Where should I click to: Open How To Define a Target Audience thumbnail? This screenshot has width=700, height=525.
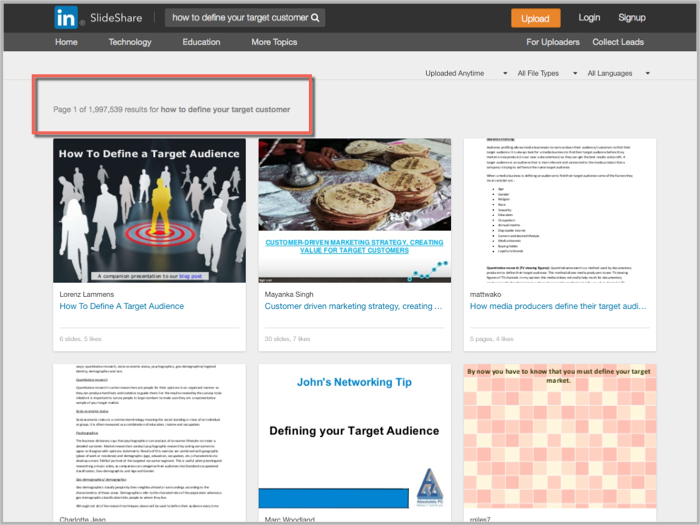coord(150,210)
